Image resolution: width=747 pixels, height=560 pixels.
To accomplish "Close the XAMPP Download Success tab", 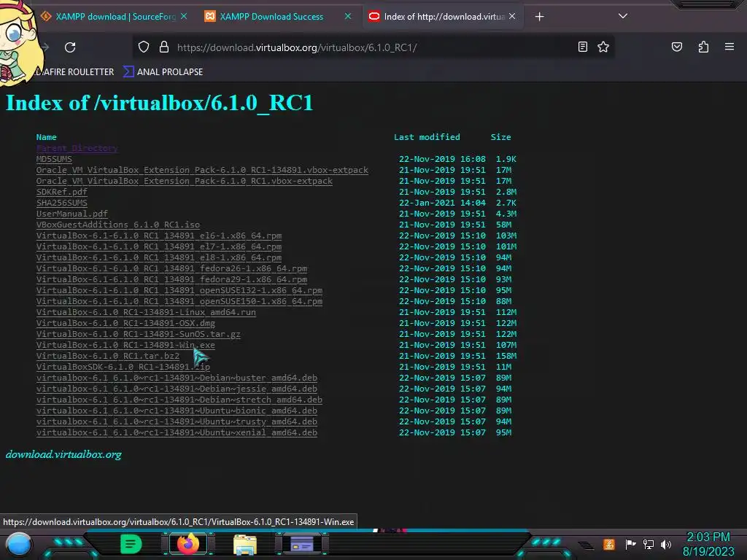I will pos(348,16).
